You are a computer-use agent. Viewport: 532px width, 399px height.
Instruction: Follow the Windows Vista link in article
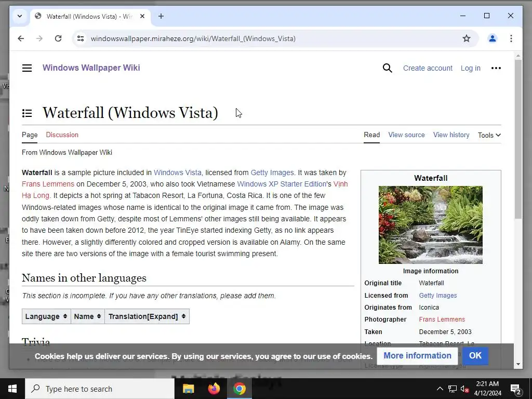[178, 172]
